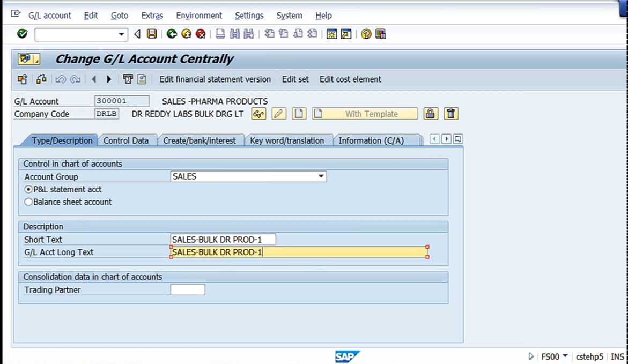Switch to Information (C/A) tab
Image resolution: width=628 pixels, height=364 pixels.
(371, 140)
